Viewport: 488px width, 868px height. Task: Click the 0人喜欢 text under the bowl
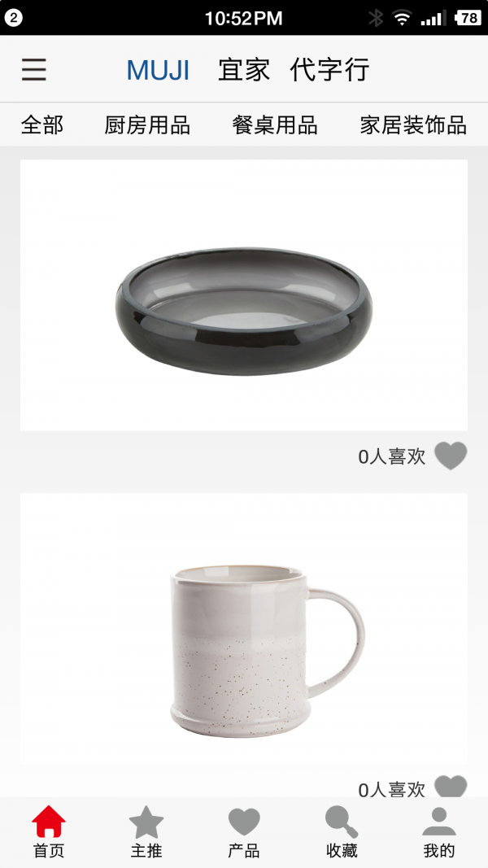(392, 457)
